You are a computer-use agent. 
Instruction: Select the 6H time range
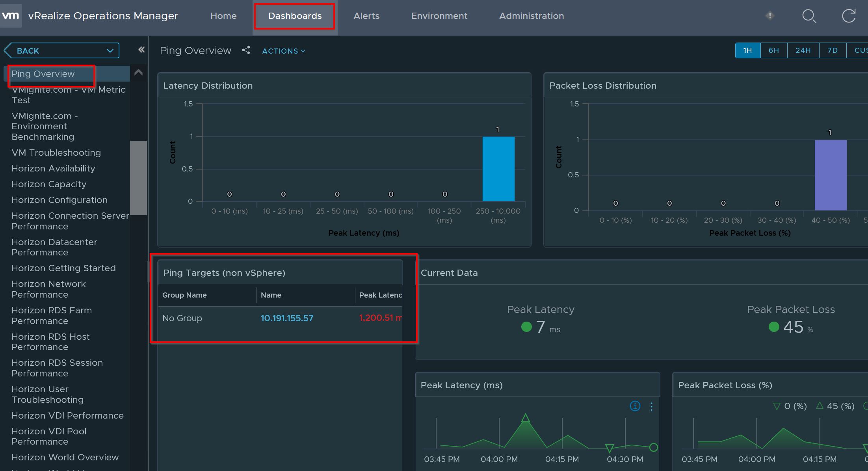coord(773,50)
